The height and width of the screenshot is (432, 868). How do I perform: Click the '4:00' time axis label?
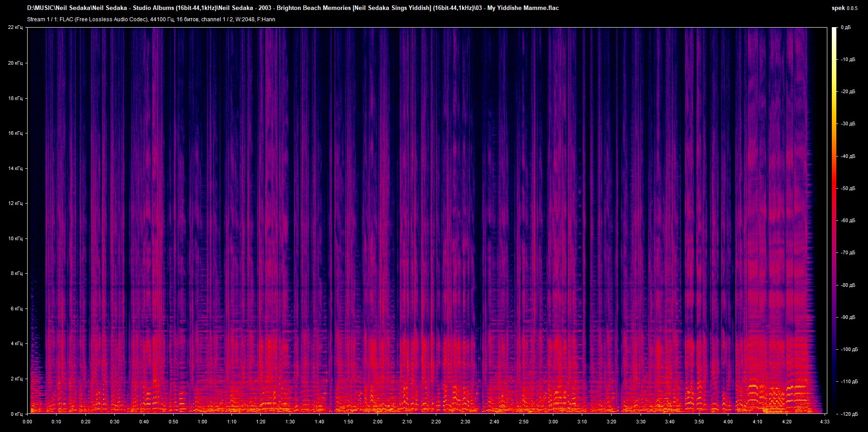(728, 422)
